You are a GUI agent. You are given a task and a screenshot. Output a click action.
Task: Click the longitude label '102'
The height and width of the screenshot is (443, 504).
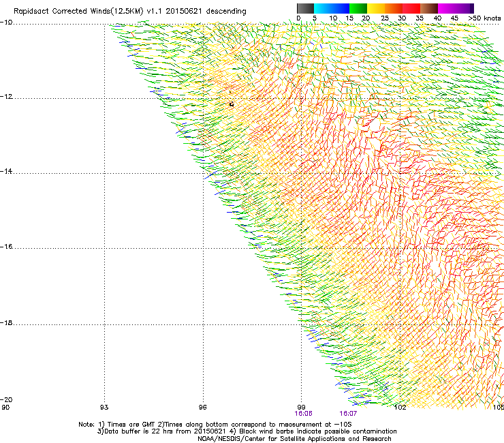pyautogui.click(x=400, y=408)
